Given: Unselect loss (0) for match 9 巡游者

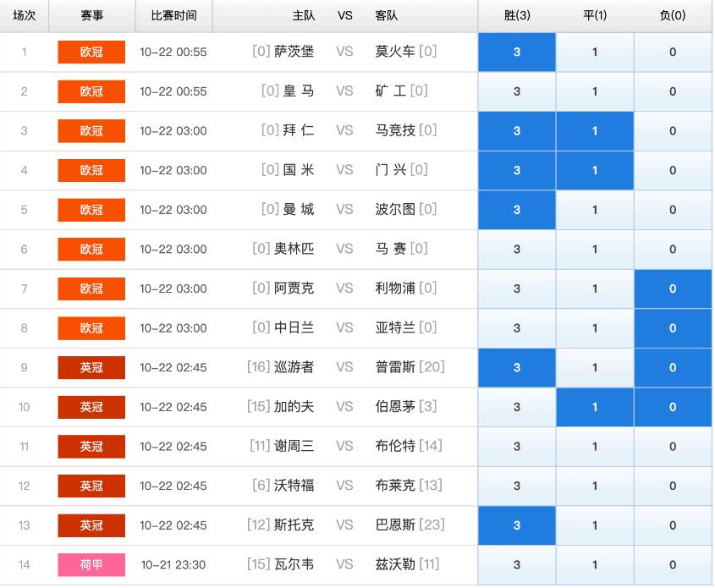Looking at the screenshot, I should (x=673, y=367).
